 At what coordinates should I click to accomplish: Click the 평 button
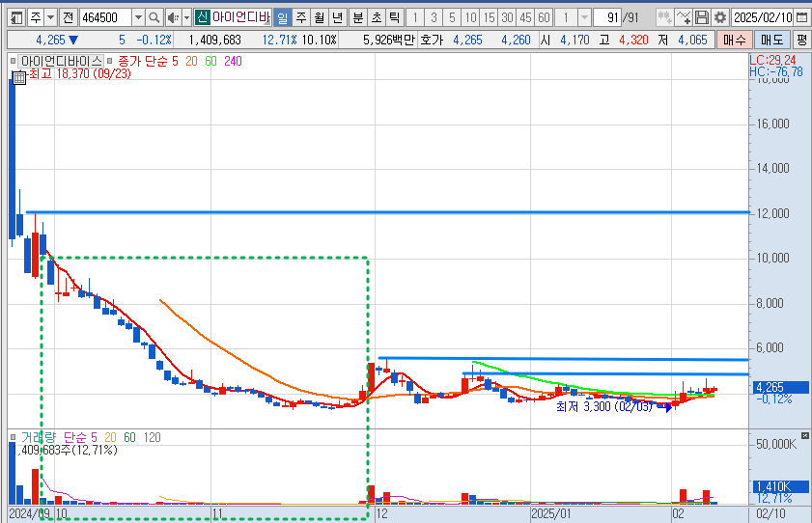coord(801,40)
